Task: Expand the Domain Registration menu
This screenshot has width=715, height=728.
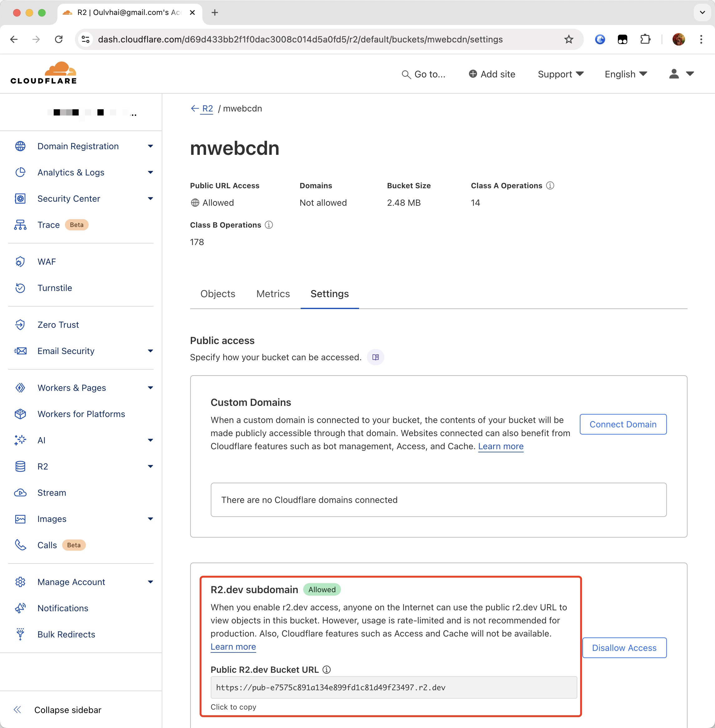Action: click(x=150, y=146)
